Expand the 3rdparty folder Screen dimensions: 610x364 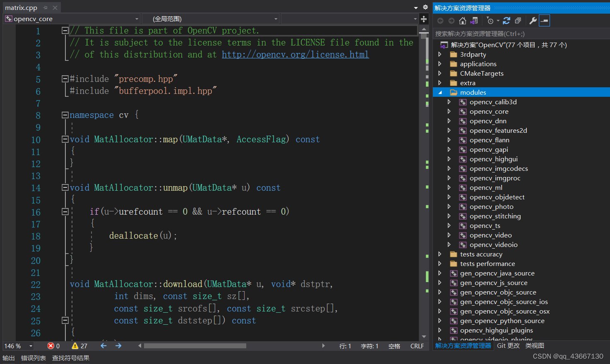coord(440,54)
